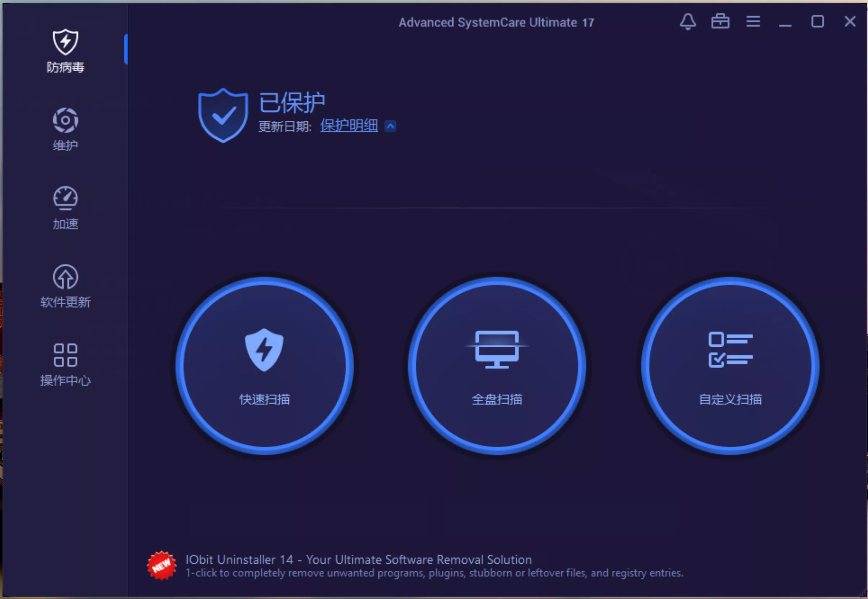Image resolution: width=868 pixels, height=599 pixels.
Task: Click the lightning shield icon inside quick scan
Action: pos(264,350)
